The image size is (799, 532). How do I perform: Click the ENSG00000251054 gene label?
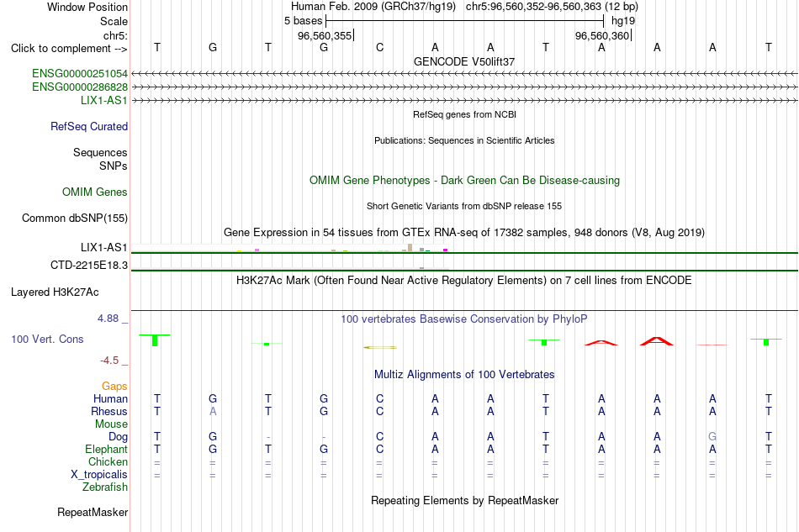point(80,74)
